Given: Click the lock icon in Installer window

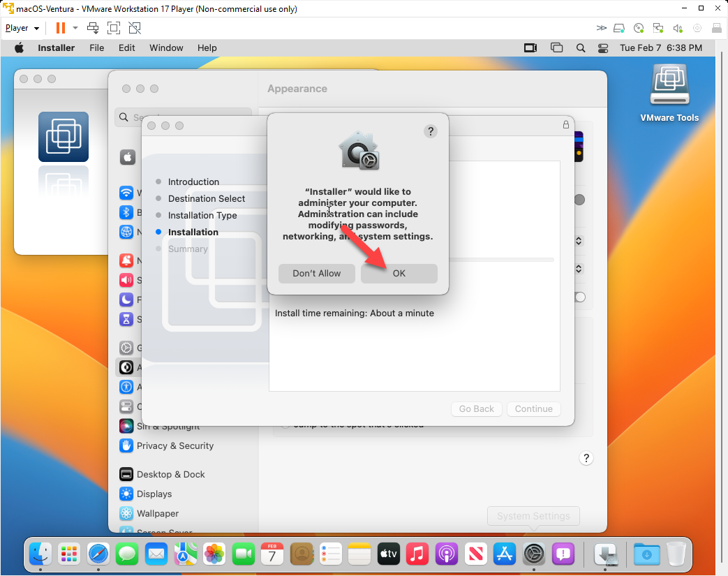Looking at the screenshot, I should [x=566, y=125].
